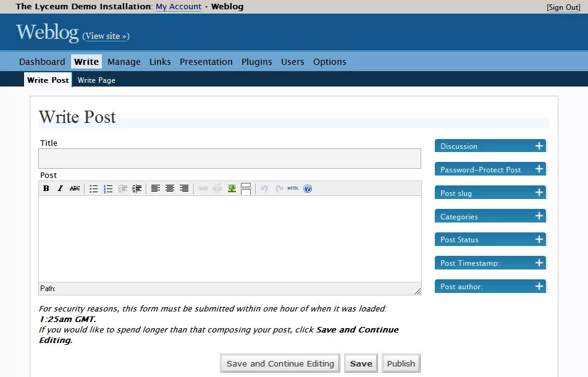Expand the Categories panel

(x=490, y=216)
